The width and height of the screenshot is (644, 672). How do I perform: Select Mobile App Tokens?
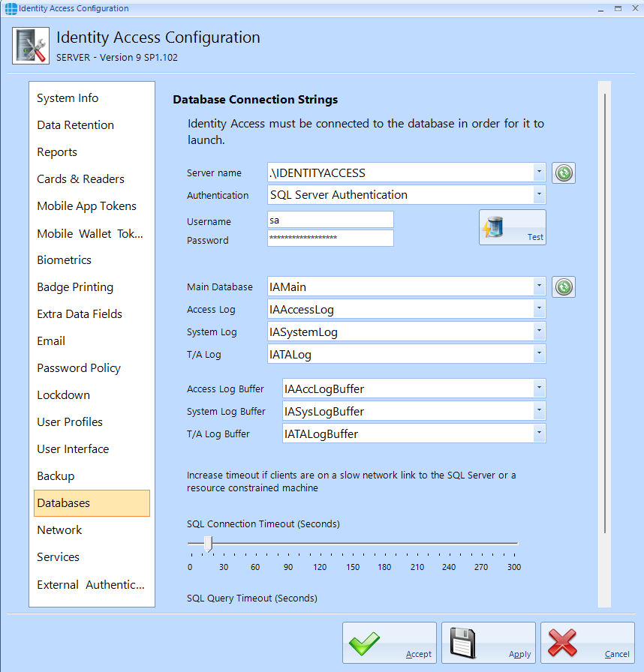(x=92, y=206)
